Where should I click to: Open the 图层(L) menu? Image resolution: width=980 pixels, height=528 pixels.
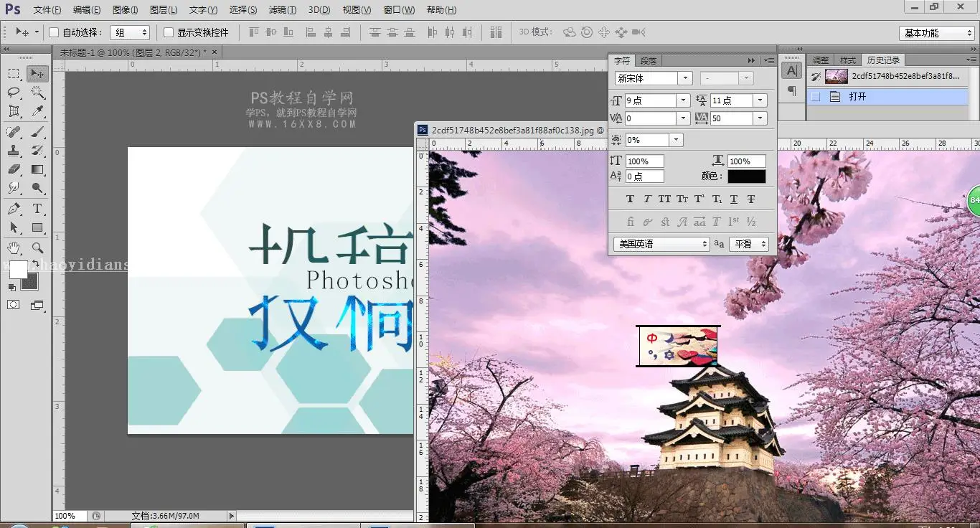coord(164,10)
